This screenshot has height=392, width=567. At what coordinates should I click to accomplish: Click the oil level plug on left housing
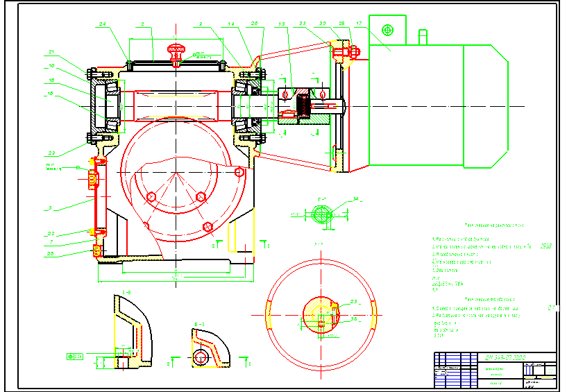92,181
